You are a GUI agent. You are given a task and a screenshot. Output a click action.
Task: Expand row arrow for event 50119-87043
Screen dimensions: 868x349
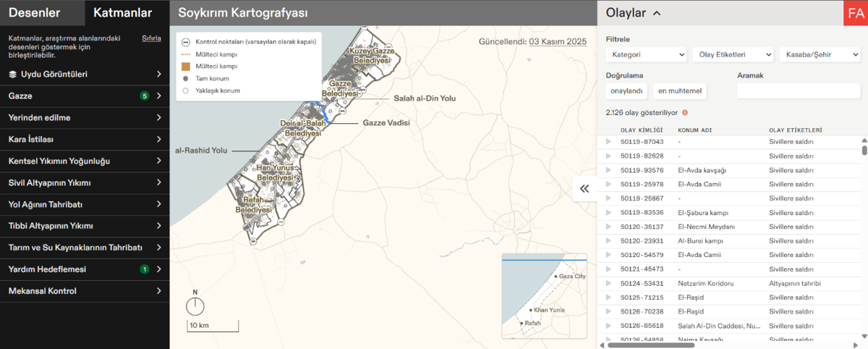click(608, 142)
